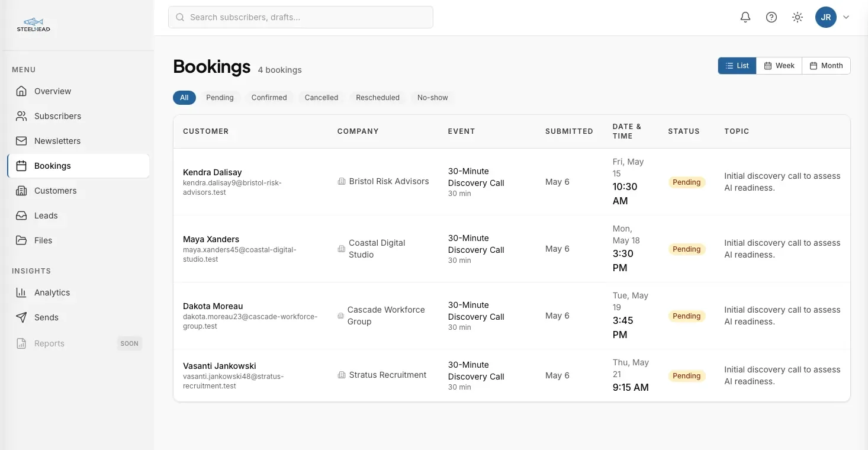Open notifications bell icon
The width and height of the screenshot is (868, 450).
point(745,17)
